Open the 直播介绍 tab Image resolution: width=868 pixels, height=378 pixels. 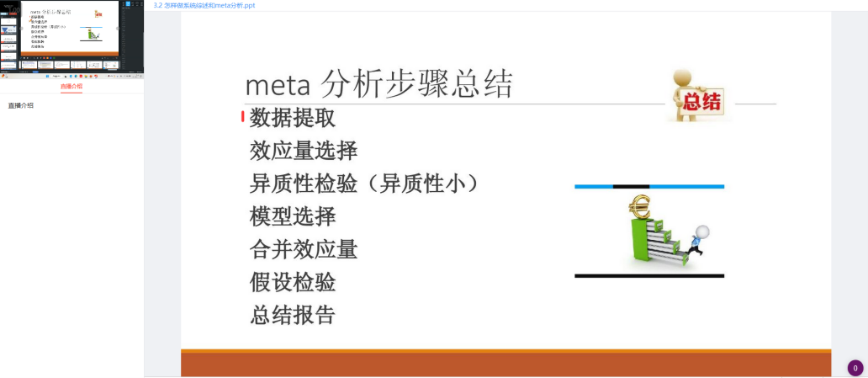71,87
